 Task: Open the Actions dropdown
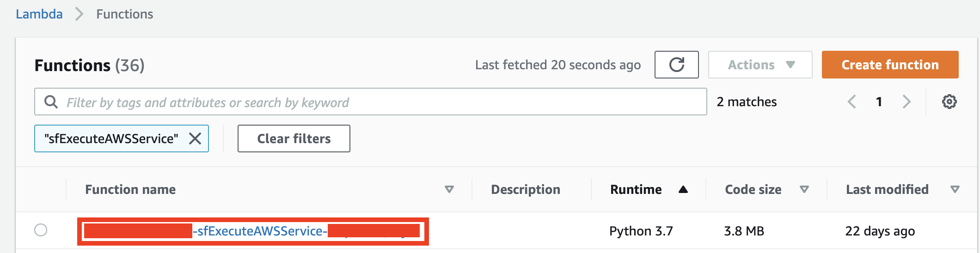click(x=760, y=65)
